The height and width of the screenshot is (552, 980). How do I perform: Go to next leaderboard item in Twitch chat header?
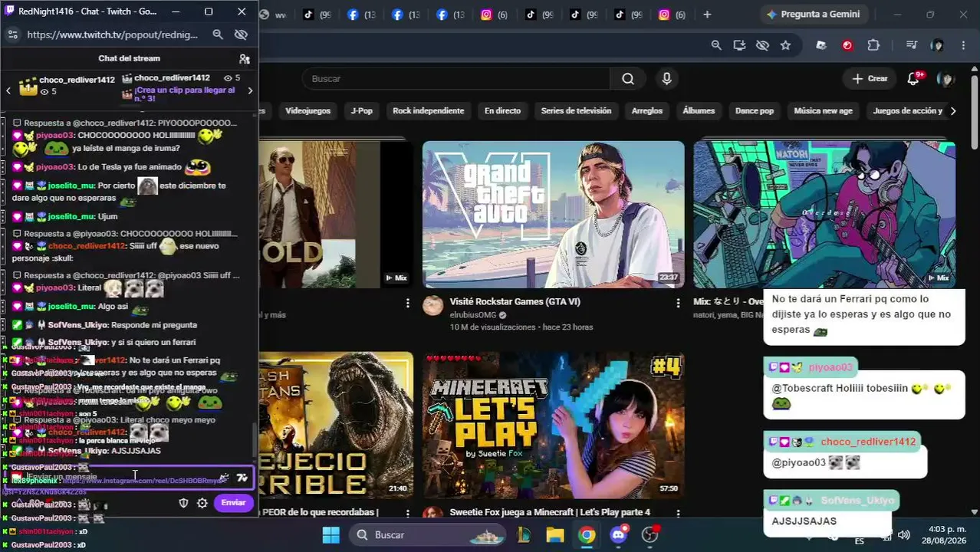pos(250,90)
